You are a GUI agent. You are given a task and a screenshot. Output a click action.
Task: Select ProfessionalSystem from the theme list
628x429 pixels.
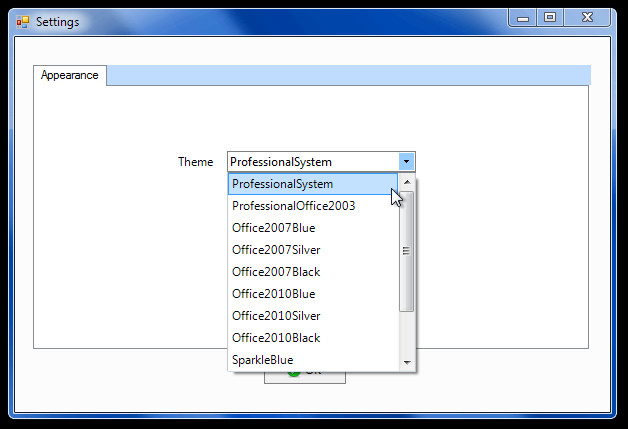tap(313, 184)
